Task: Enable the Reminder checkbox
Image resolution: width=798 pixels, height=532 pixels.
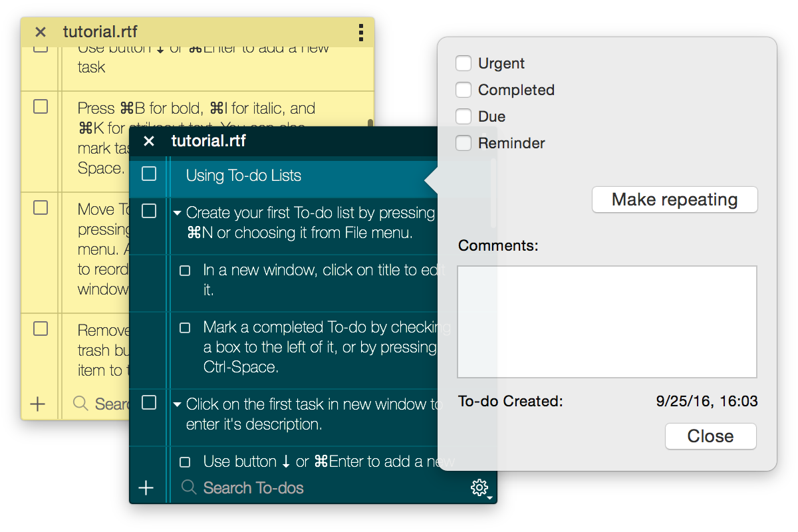Action: (x=464, y=144)
